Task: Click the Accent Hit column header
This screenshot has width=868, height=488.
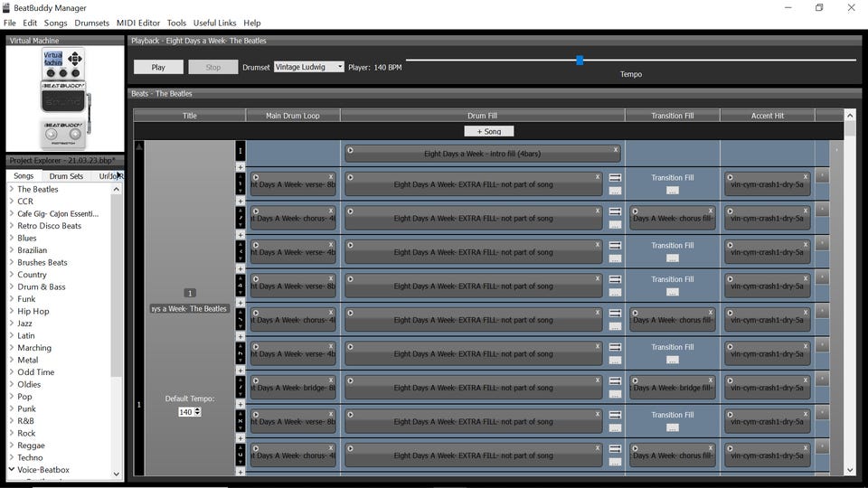Action: tap(768, 116)
